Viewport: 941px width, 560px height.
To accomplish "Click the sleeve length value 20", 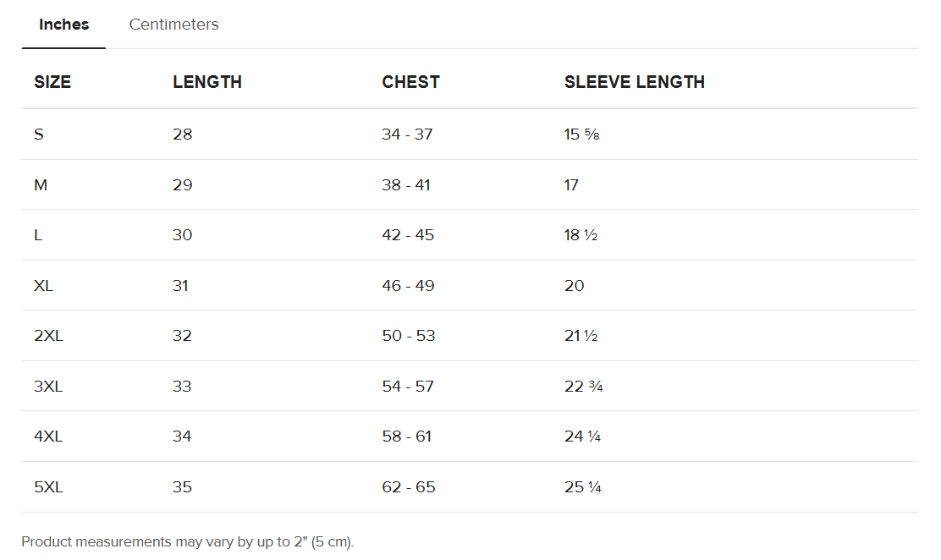I will (x=574, y=285).
